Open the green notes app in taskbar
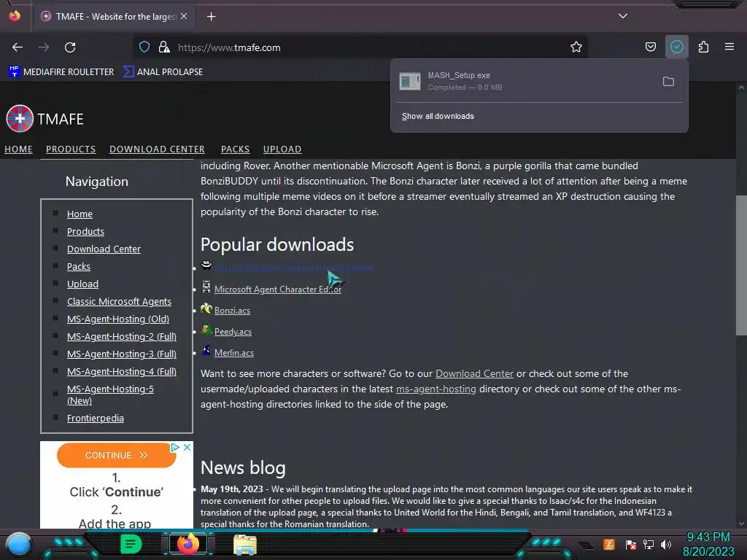Screen dimensions: 747x560 click(131, 544)
